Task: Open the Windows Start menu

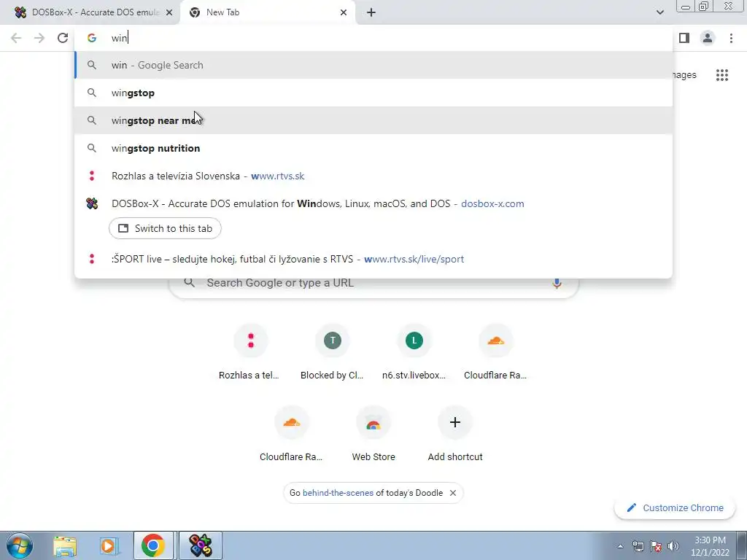Action: point(20,545)
